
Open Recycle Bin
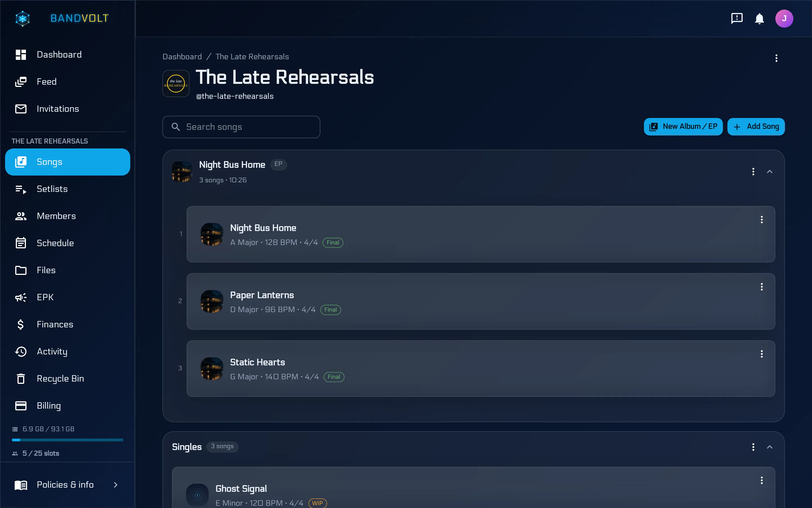[67, 379]
